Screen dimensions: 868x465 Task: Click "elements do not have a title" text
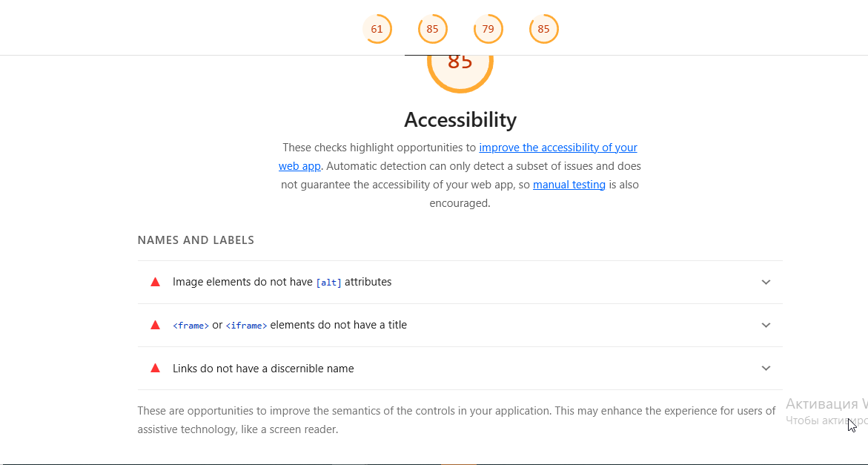(x=338, y=325)
